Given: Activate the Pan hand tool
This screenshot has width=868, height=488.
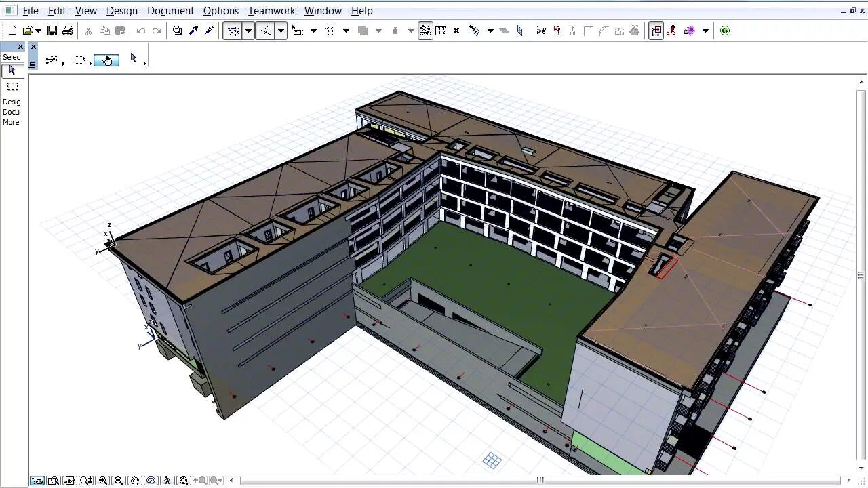Looking at the screenshot, I should click(x=135, y=481).
